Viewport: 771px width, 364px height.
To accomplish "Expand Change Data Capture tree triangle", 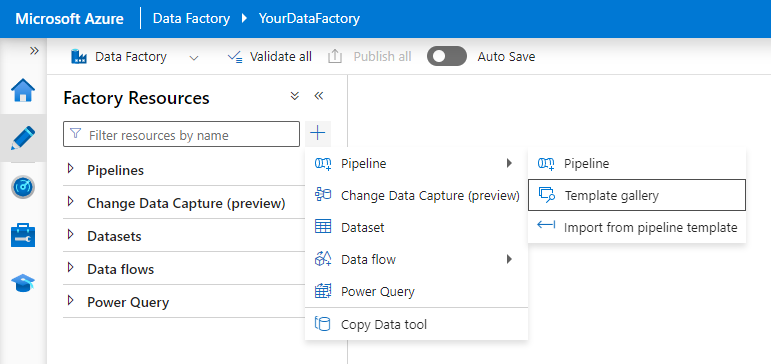I will coord(70,201).
